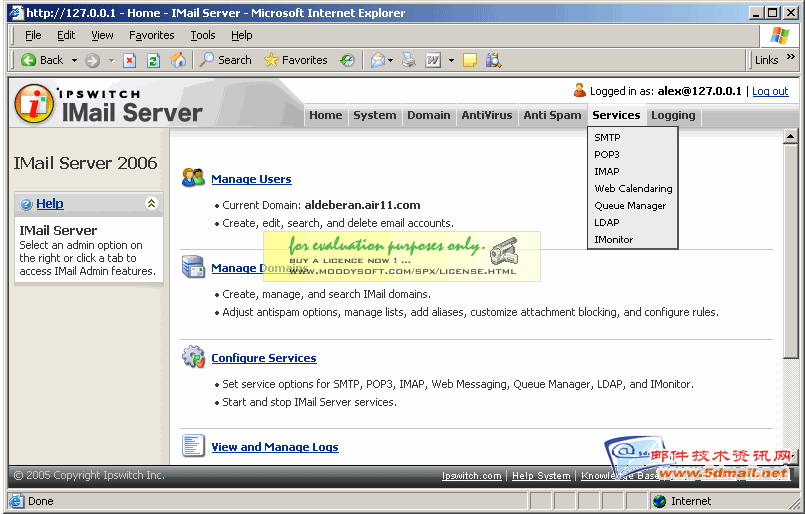This screenshot has height=514, width=805.
Task: Open the Favorites star button
Action: click(x=295, y=60)
